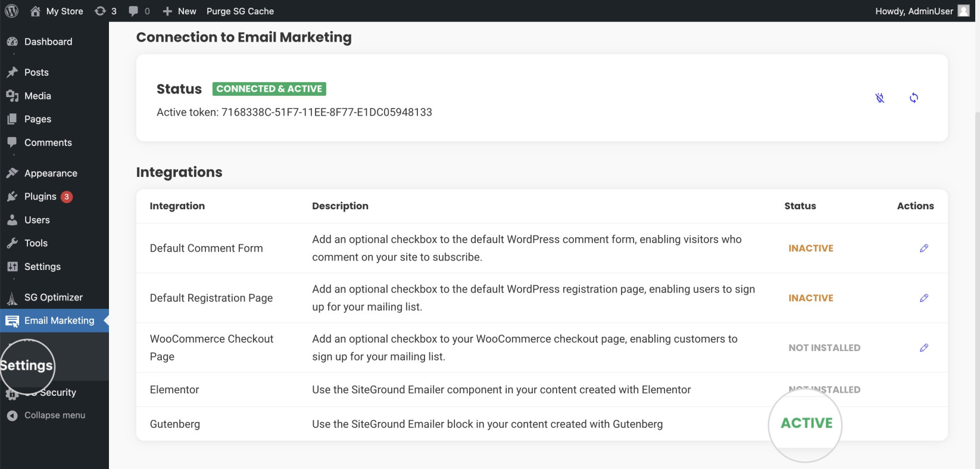Click the Comments speech icon in sidebar

(x=12, y=142)
